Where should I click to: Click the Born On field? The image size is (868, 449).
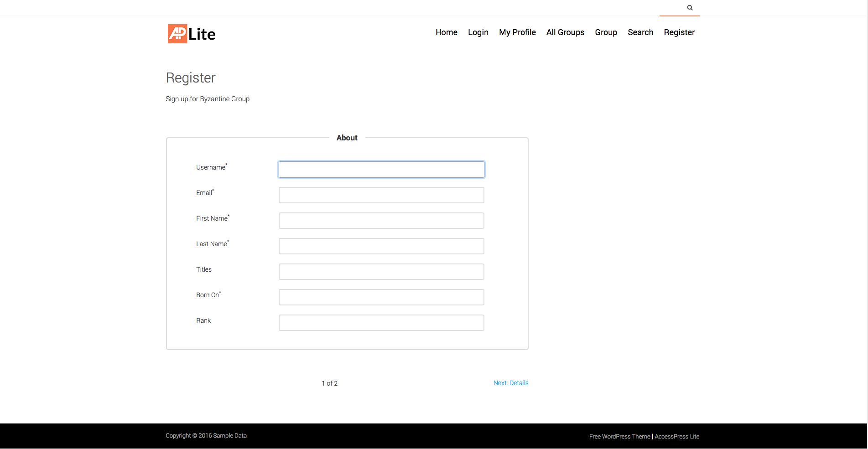point(381,297)
